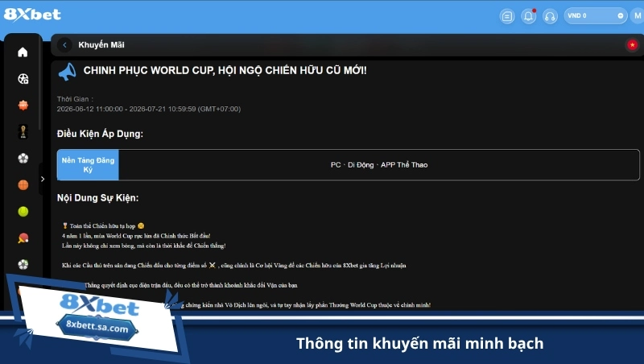Screen dimensions: 644x364
Task: Click PC · Di Động · APP Thể Thao text
Action: (x=379, y=165)
